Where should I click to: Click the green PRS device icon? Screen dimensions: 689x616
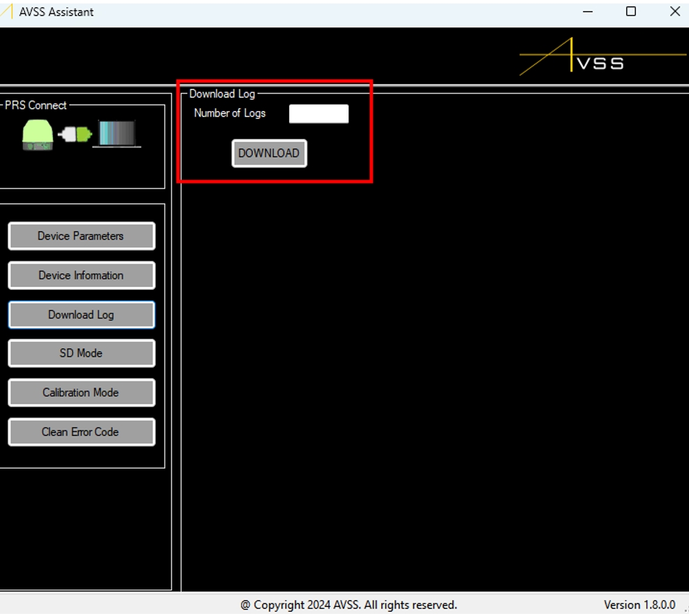click(x=38, y=134)
